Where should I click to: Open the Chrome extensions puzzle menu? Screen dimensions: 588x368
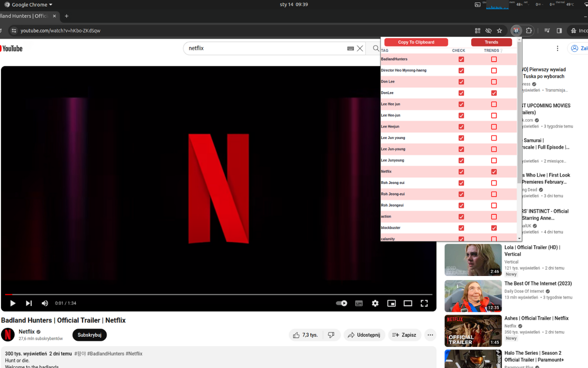[x=529, y=31]
